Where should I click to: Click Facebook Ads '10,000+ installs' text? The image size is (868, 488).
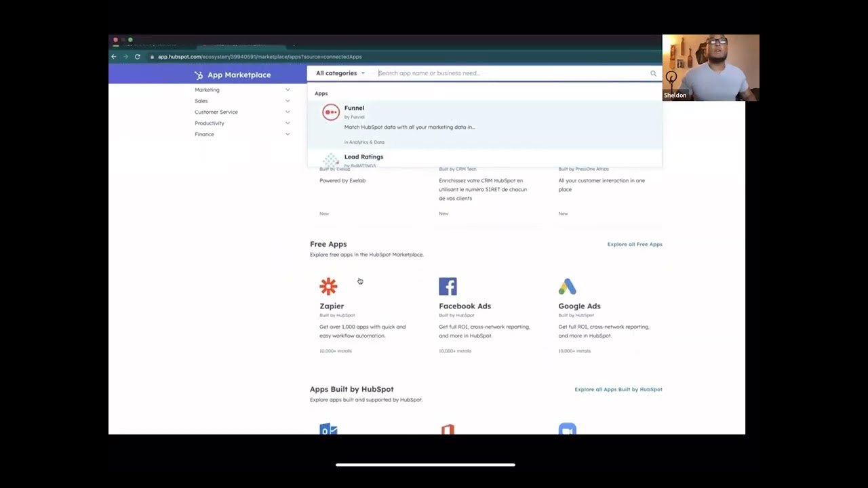pos(455,351)
